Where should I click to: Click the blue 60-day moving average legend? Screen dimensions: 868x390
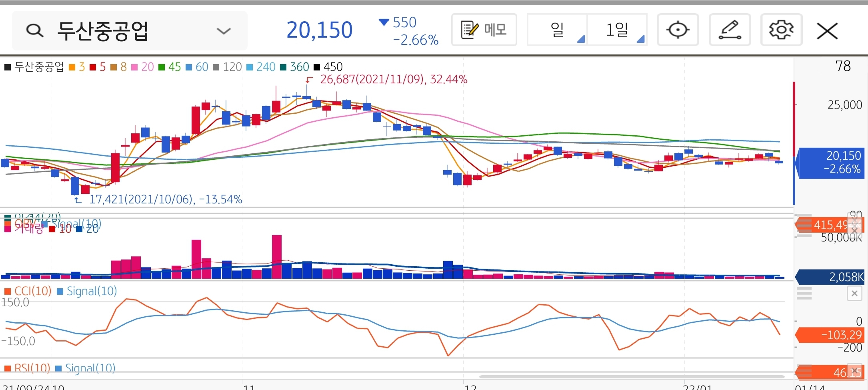[197, 67]
